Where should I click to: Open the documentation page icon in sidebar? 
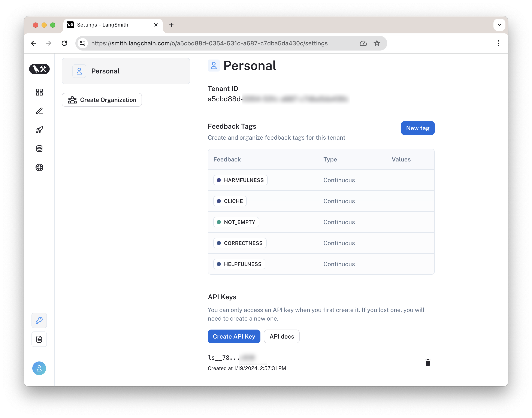[39, 339]
